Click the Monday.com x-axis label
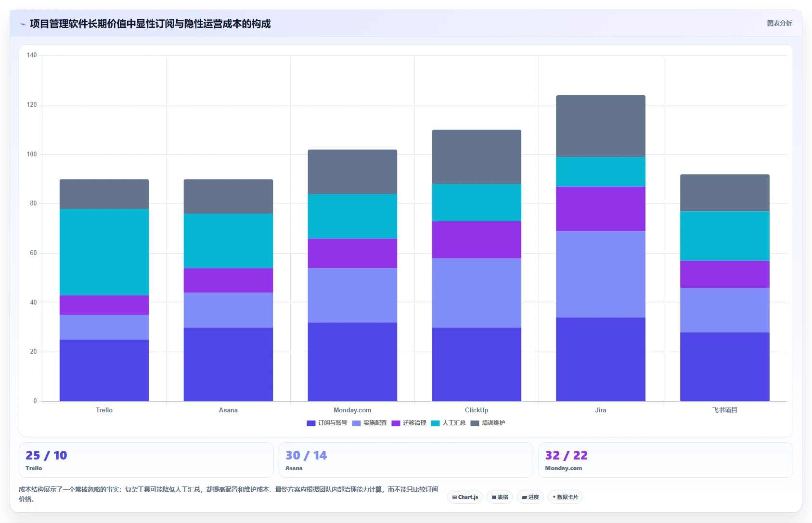 (x=352, y=410)
